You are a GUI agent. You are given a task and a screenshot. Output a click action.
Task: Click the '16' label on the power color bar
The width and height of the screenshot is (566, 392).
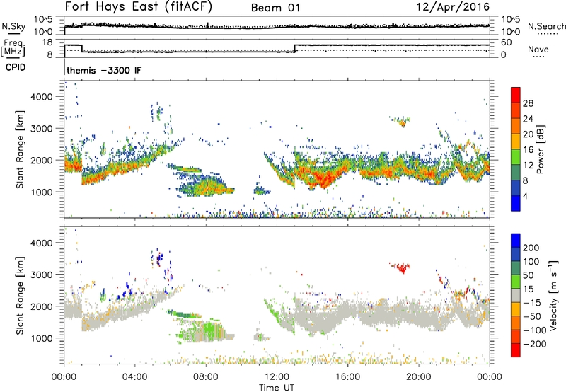(x=528, y=150)
